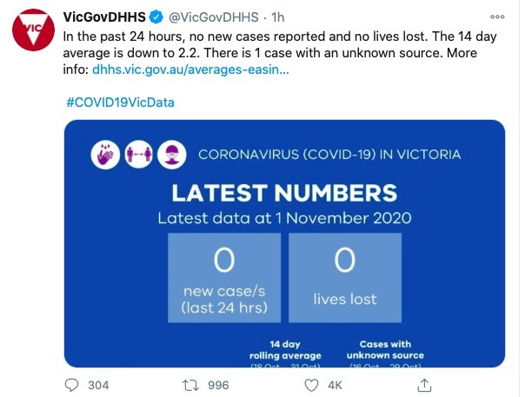Click the #COVID19VicData hashtag
The height and width of the screenshot is (397, 532).
120,103
